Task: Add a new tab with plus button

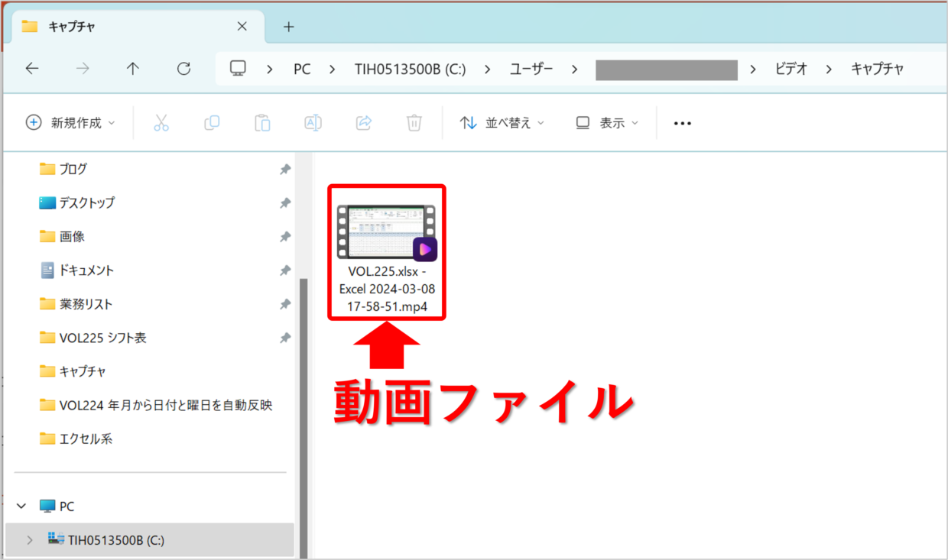Action: tap(288, 27)
